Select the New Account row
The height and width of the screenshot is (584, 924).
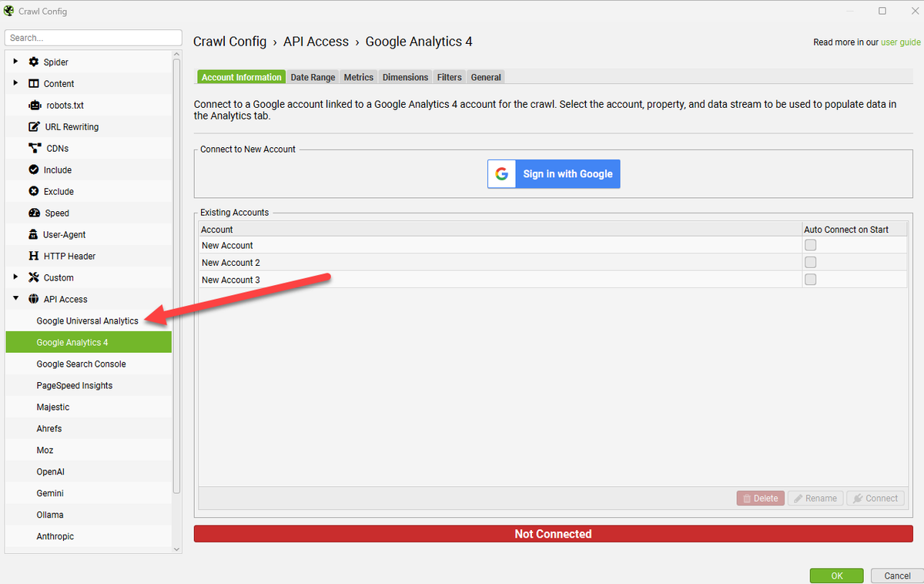click(553, 245)
